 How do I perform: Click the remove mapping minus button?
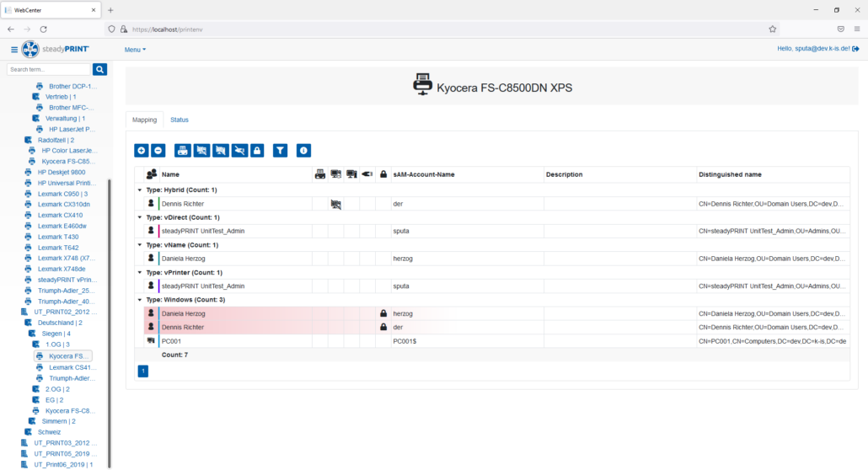click(158, 151)
